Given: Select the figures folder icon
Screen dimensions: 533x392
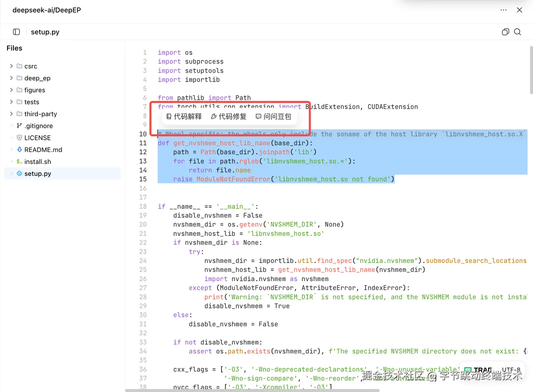Looking at the screenshot, I should click(19, 90).
